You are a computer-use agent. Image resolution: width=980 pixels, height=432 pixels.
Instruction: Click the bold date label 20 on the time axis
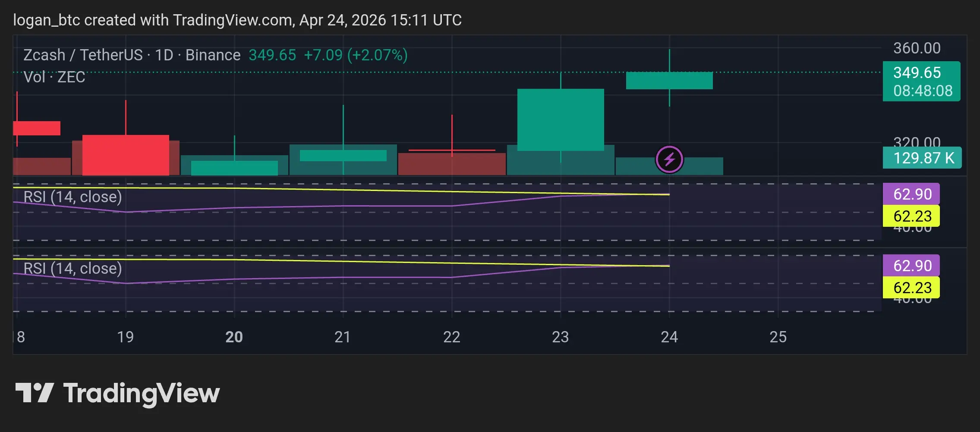[234, 337]
